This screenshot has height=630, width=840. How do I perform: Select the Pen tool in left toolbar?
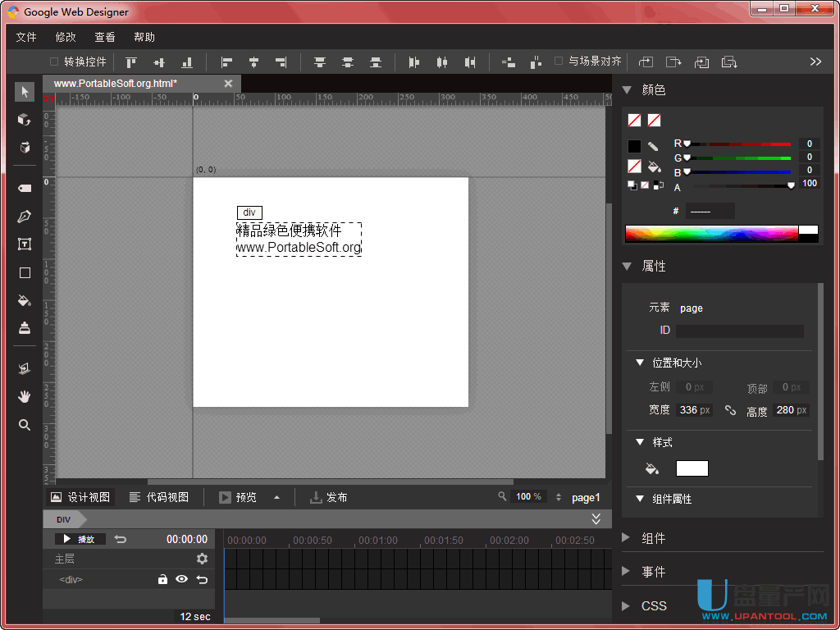25,217
